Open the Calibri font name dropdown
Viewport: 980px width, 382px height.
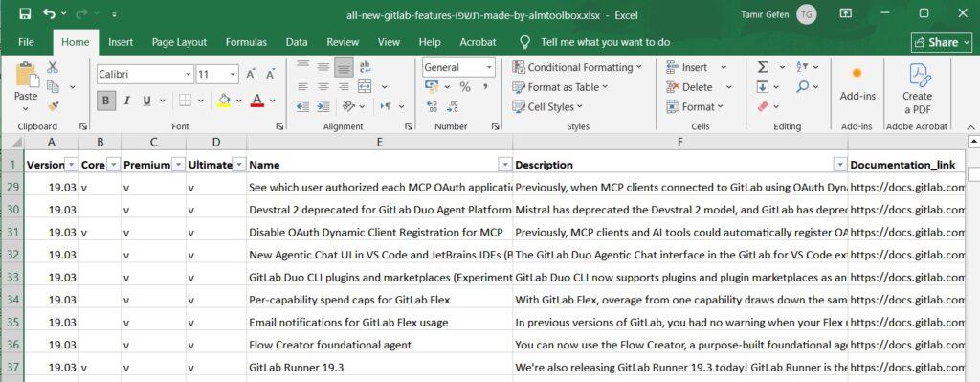click(189, 75)
